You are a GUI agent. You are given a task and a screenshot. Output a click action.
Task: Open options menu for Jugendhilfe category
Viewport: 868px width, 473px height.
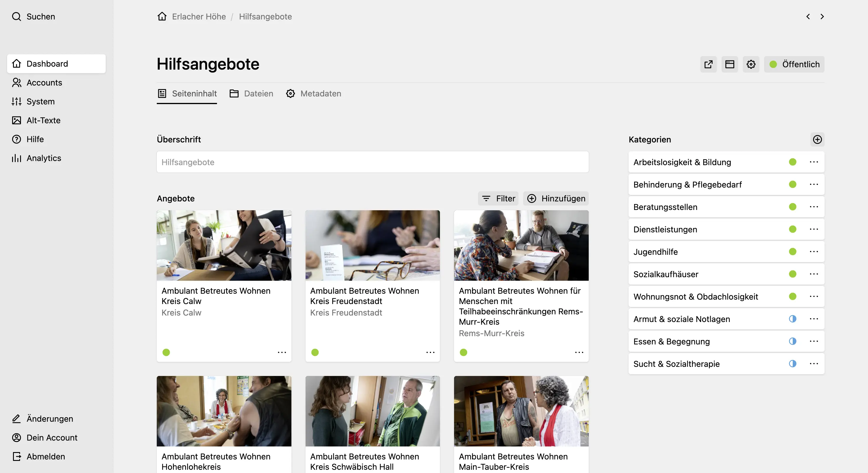pyautogui.click(x=814, y=252)
